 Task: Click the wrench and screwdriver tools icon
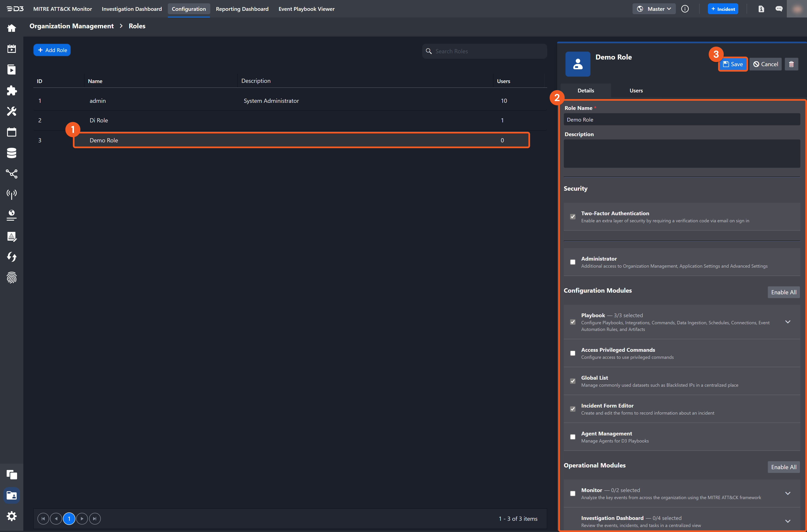pos(11,111)
